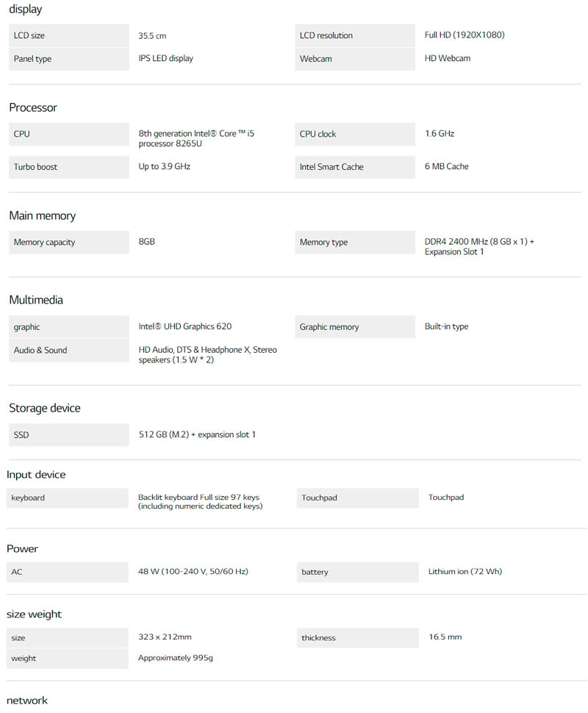This screenshot has height=713, width=588.
Task: Click the CPU clock label cell
Action: 355,134
